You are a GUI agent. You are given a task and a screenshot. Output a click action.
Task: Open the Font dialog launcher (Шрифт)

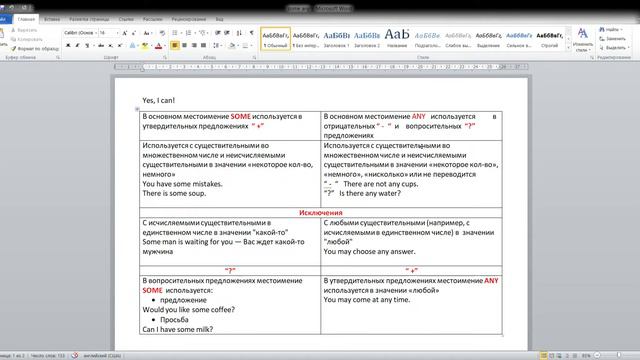pyautogui.click(x=165, y=58)
